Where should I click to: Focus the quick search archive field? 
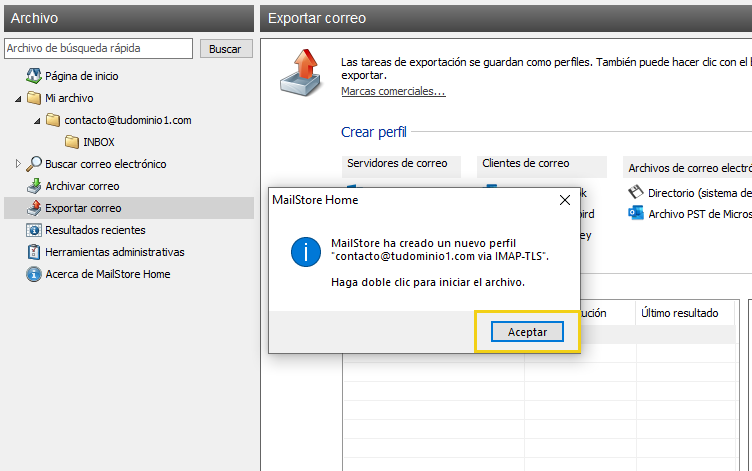pyautogui.click(x=98, y=48)
